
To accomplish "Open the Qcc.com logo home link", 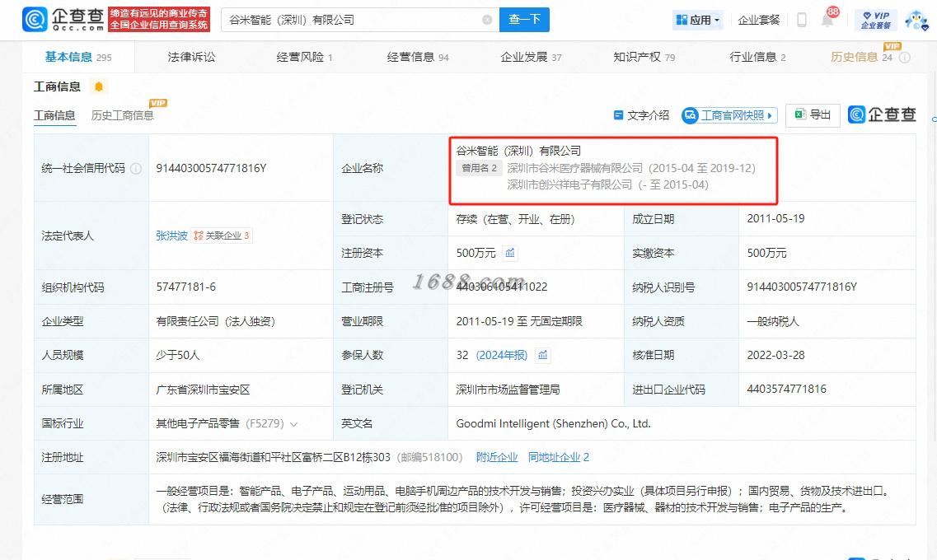I will [x=64, y=19].
